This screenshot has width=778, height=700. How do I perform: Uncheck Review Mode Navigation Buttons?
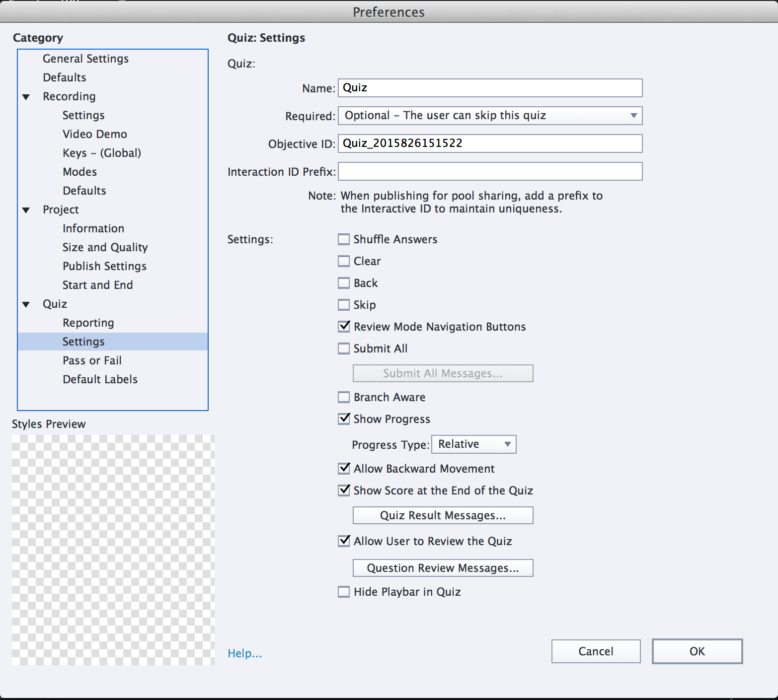(x=344, y=327)
